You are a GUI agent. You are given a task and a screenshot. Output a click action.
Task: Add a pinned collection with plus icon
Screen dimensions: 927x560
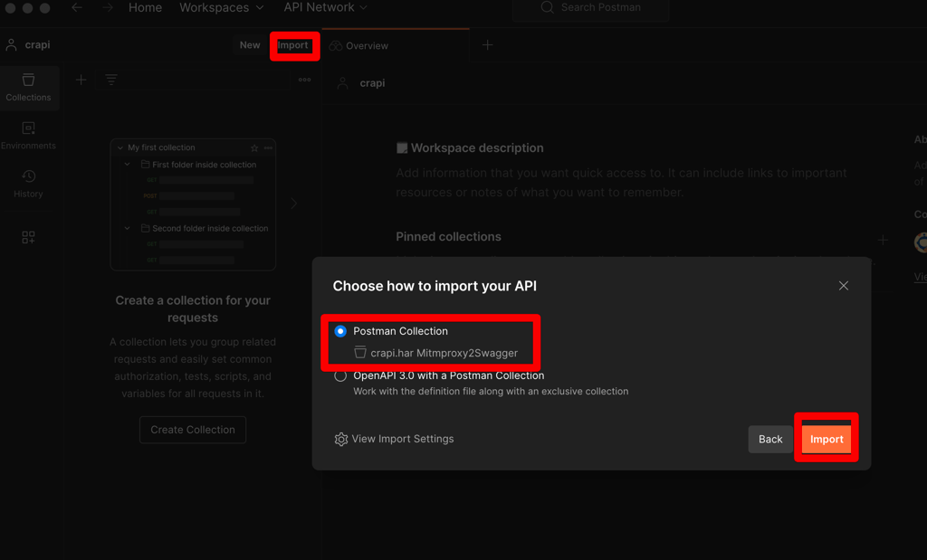click(x=883, y=241)
